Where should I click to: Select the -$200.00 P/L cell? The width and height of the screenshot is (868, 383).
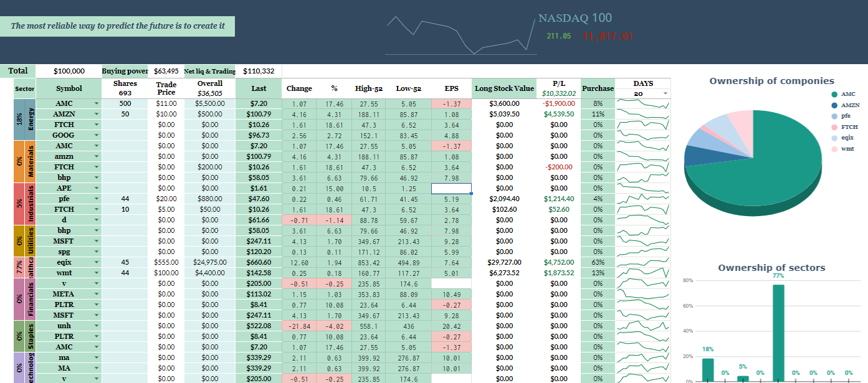(x=559, y=167)
